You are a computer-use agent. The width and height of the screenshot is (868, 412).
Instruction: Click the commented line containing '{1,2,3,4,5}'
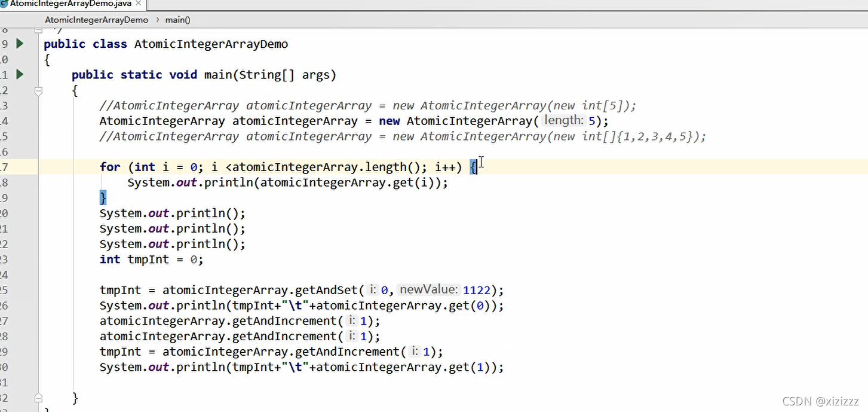coord(403,136)
